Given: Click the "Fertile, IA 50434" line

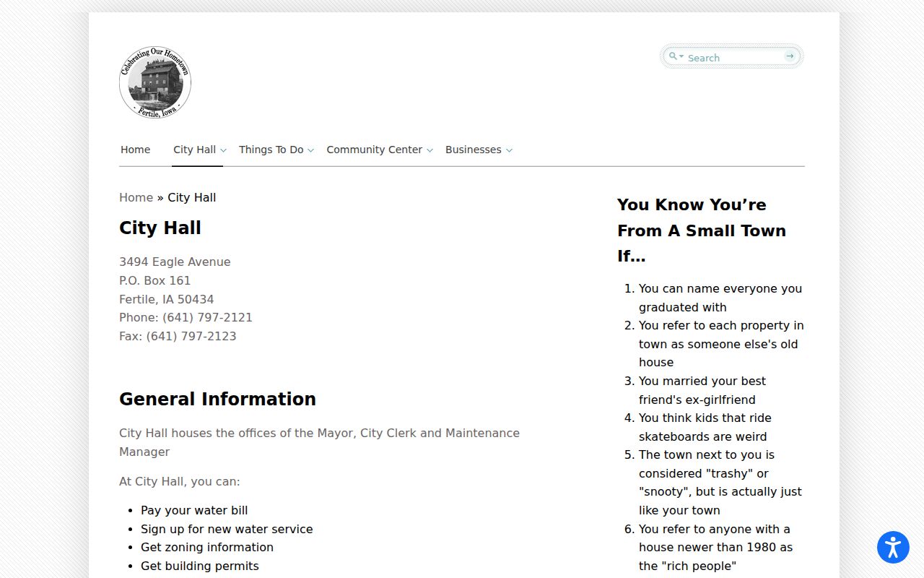Looking at the screenshot, I should click(167, 299).
